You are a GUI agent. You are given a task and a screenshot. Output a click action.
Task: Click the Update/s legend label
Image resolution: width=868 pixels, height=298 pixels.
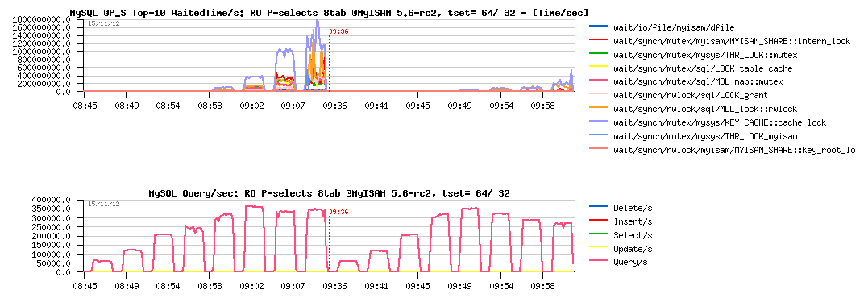click(x=632, y=249)
